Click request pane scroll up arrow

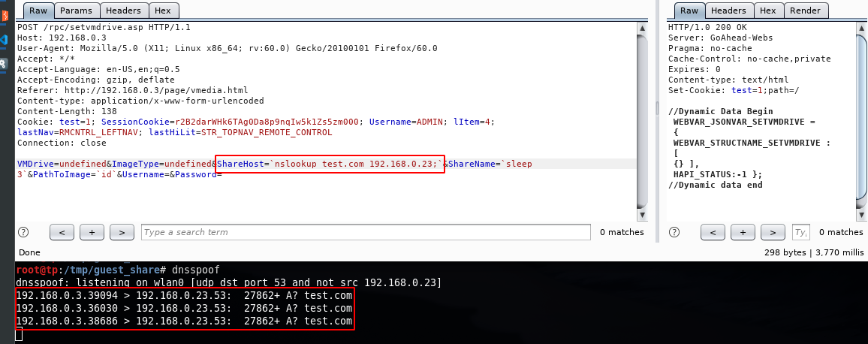(642, 28)
